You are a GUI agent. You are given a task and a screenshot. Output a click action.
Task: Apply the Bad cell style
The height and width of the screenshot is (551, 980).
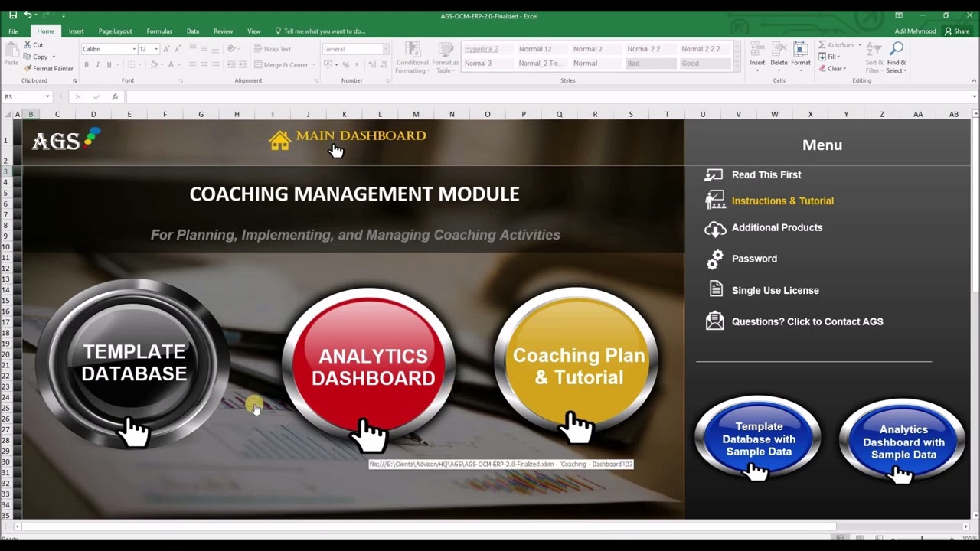(x=651, y=64)
